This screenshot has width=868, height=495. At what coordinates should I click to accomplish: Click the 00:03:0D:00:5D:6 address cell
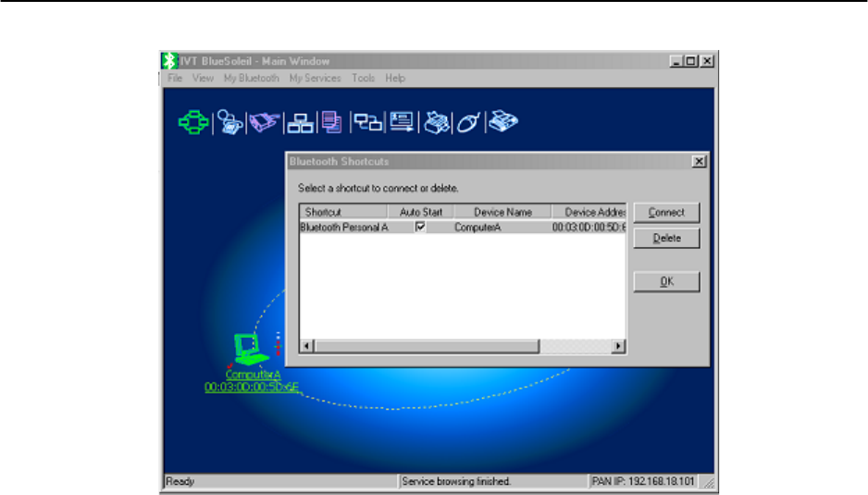589,227
